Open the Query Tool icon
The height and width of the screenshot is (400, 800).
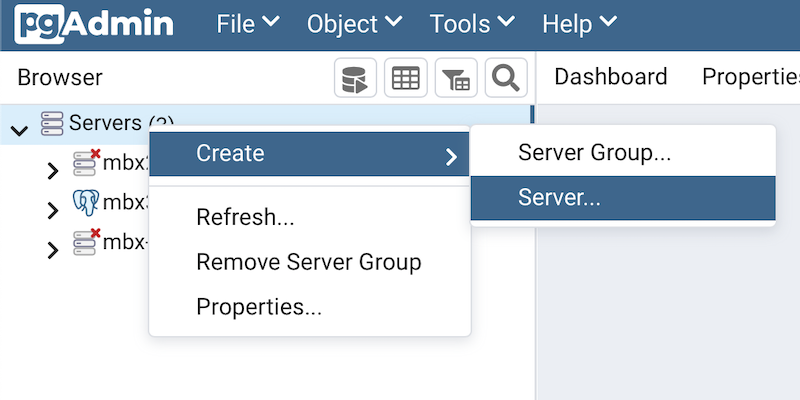pyautogui.click(x=355, y=78)
